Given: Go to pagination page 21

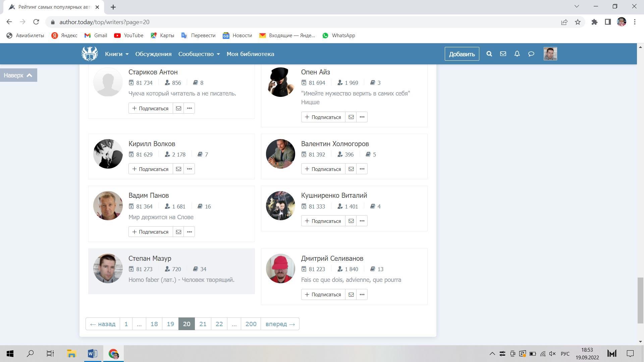Looking at the screenshot, I should click(203, 324).
